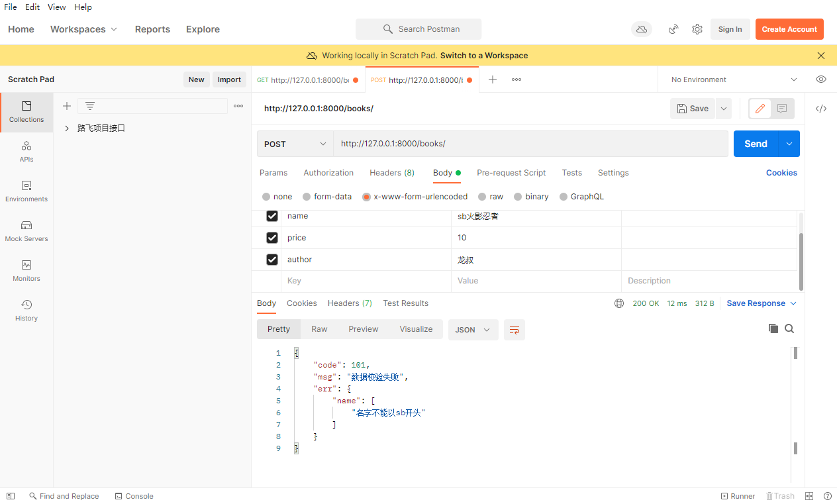Uncheck the name parameter checkbox
Screen dimensions: 837x504
272,216
